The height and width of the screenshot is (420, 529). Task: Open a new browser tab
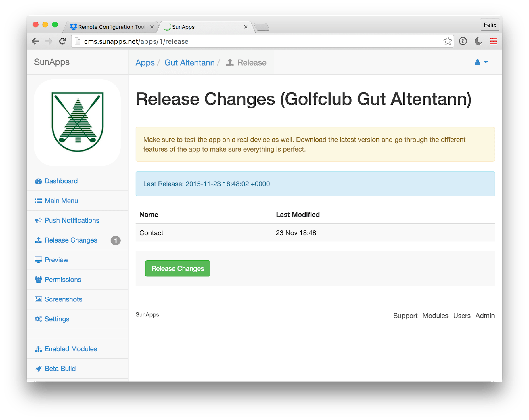click(x=262, y=27)
